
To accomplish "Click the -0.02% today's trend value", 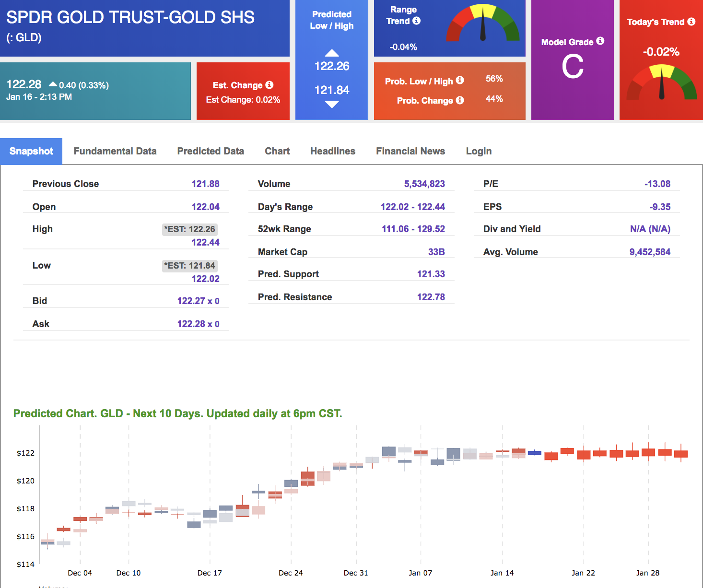I will pos(661,52).
